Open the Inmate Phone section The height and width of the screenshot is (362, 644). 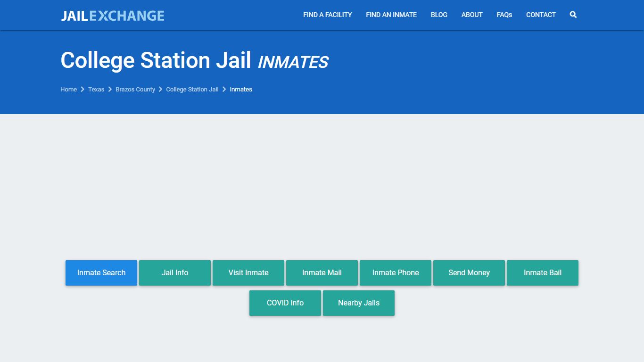(396, 273)
